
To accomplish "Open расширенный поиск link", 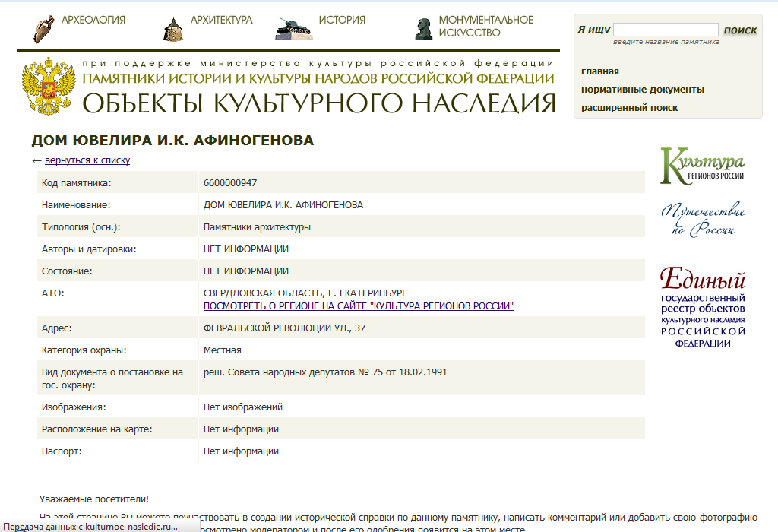I will coord(629,108).
